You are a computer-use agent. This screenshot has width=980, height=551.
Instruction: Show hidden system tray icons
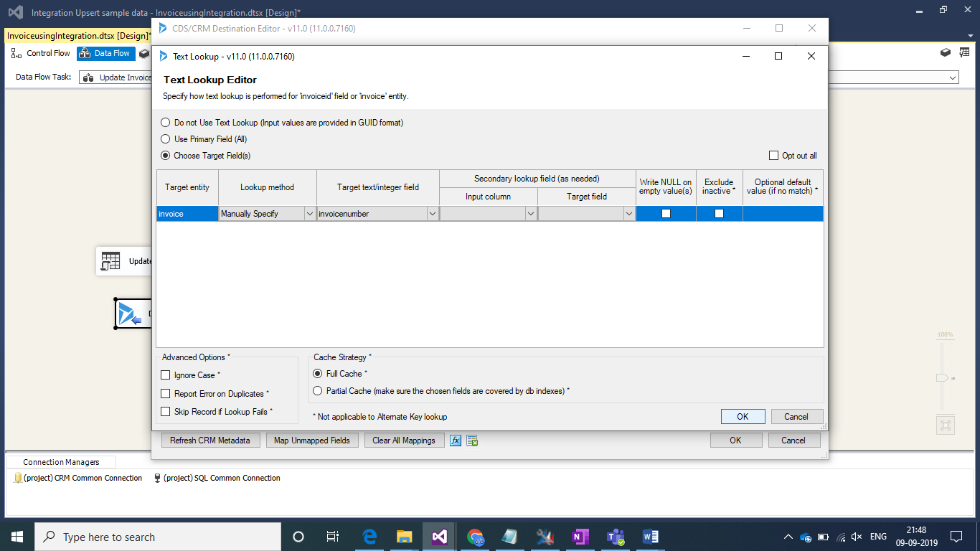pyautogui.click(x=788, y=537)
